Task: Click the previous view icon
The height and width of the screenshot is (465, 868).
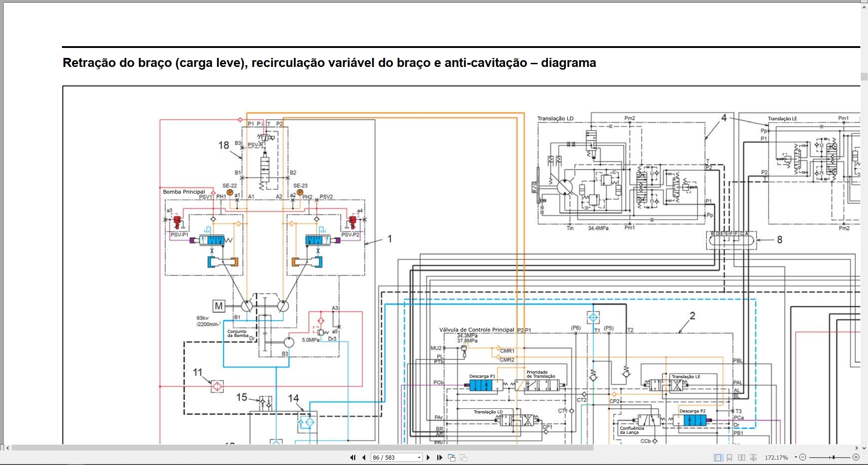Action: pyautogui.click(x=451, y=458)
